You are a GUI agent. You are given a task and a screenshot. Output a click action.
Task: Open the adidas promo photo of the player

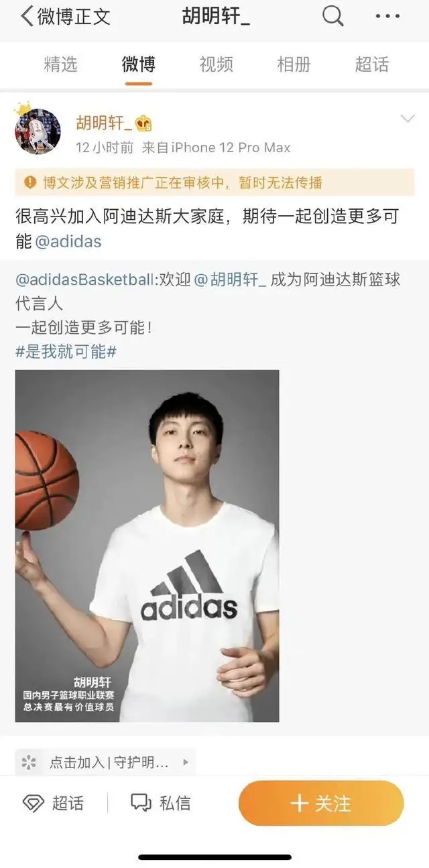(147, 546)
